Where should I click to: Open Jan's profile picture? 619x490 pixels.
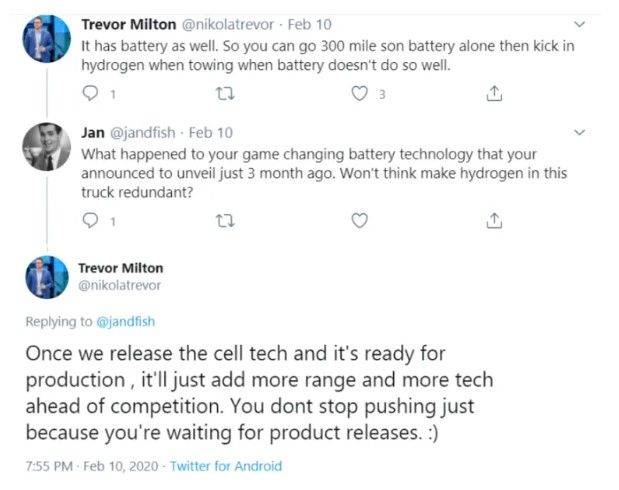46,147
